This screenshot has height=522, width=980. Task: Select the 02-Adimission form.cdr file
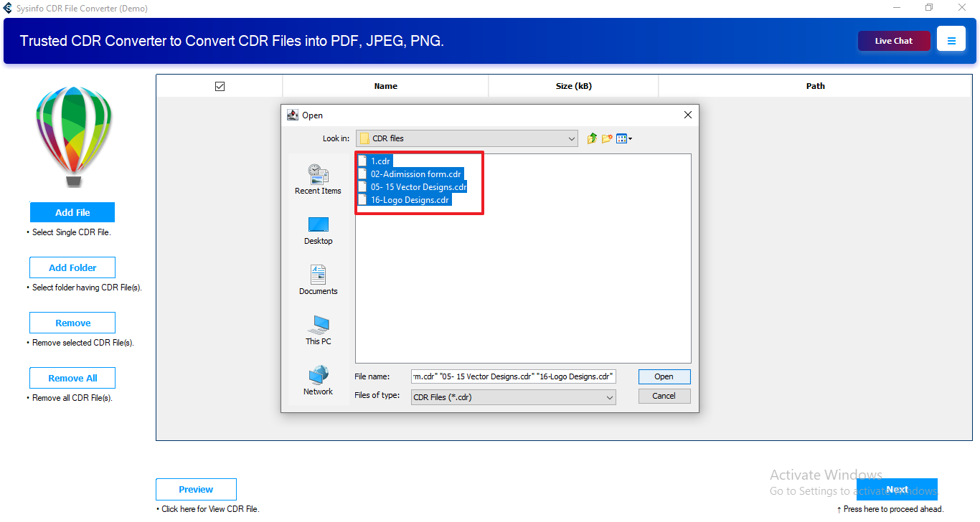click(x=415, y=174)
